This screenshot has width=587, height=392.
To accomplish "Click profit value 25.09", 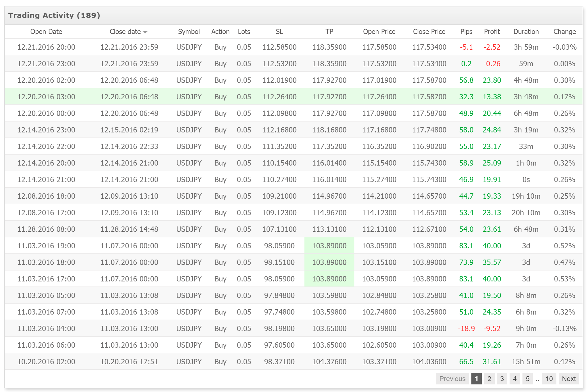I will pyautogui.click(x=492, y=163).
